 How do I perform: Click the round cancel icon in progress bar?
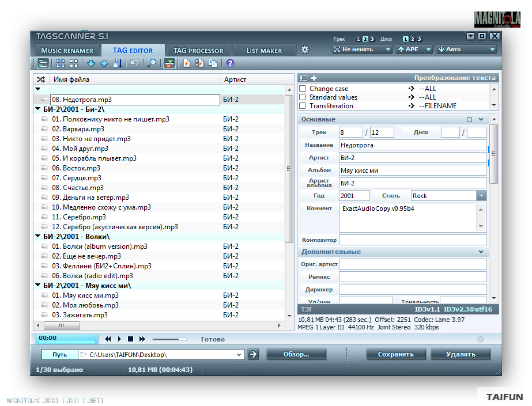(x=481, y=339)
